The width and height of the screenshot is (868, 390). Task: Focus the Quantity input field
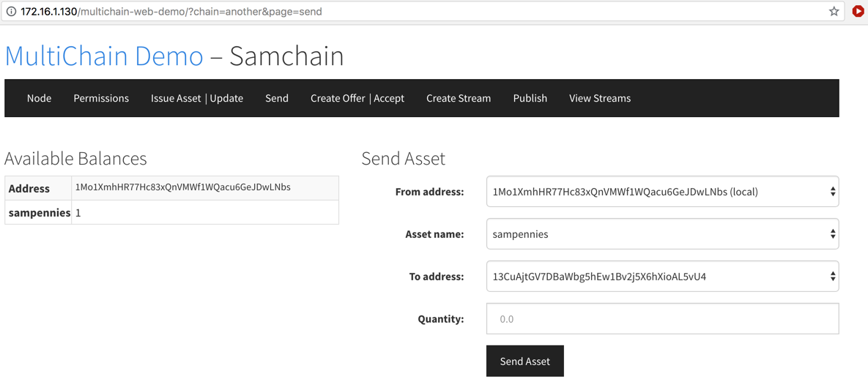[662, 319]
